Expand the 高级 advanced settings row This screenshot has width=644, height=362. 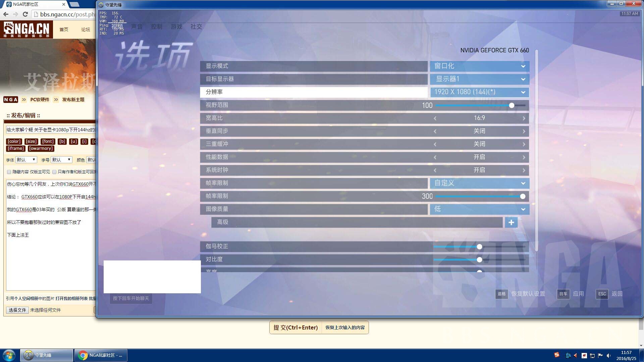tap(357, 222)
